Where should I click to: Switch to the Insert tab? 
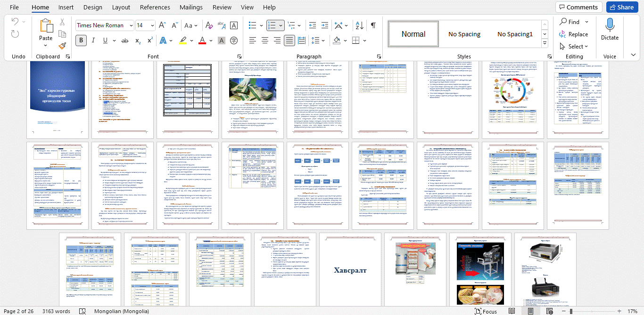click(x=66, y=7)
